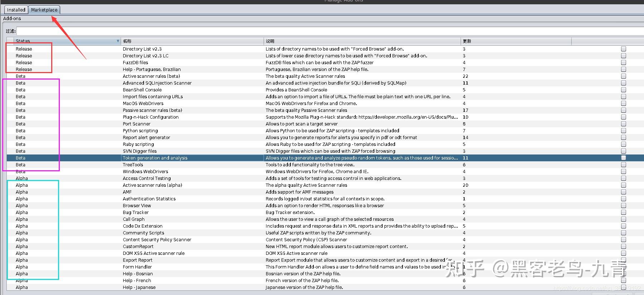
Task: Select DOM XSS Active scanner rule name
Action: [x=154, y=253]
